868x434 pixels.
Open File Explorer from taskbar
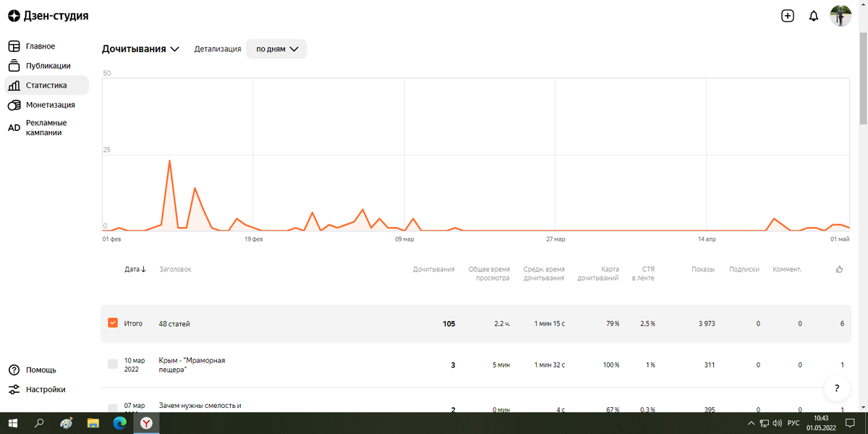pos(93,423)
